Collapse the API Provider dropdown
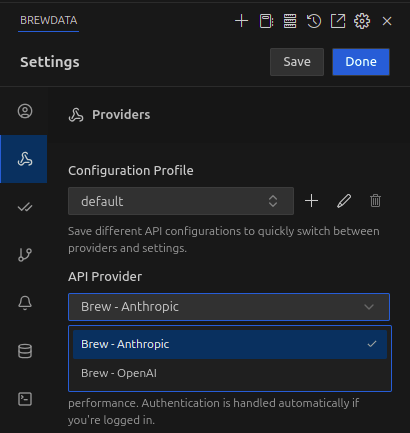The width and height of the screenshot is (410, 433). coord(229,307)
